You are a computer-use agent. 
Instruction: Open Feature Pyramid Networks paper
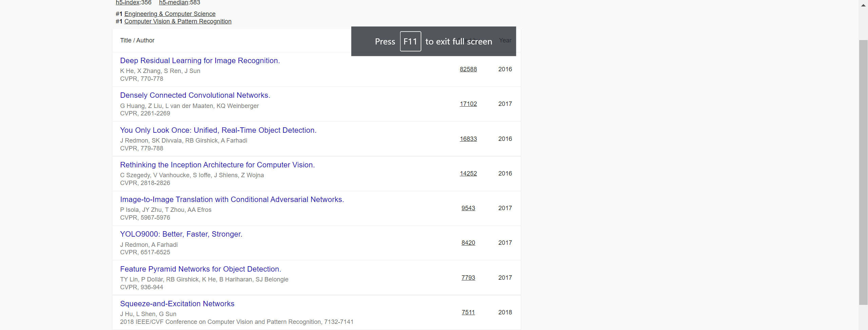point(200,269)
